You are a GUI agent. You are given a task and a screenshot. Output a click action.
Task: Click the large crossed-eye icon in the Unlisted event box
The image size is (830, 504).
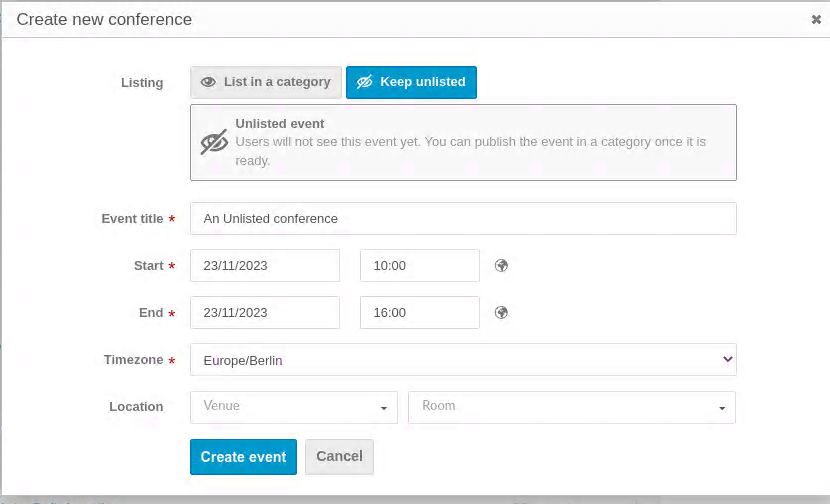[214, 142]
